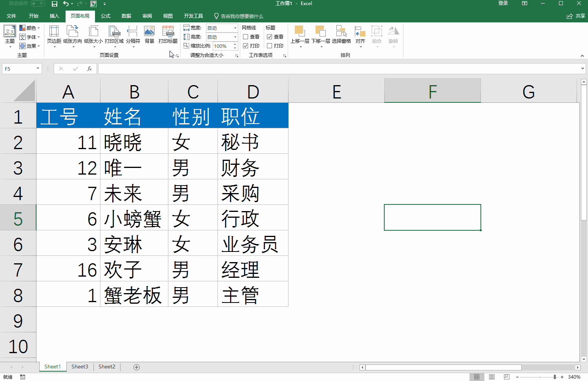The image size is (588, 381).
Task: Click the 340% zoom level
Action: pyautogui.click(x=574, y=377)
